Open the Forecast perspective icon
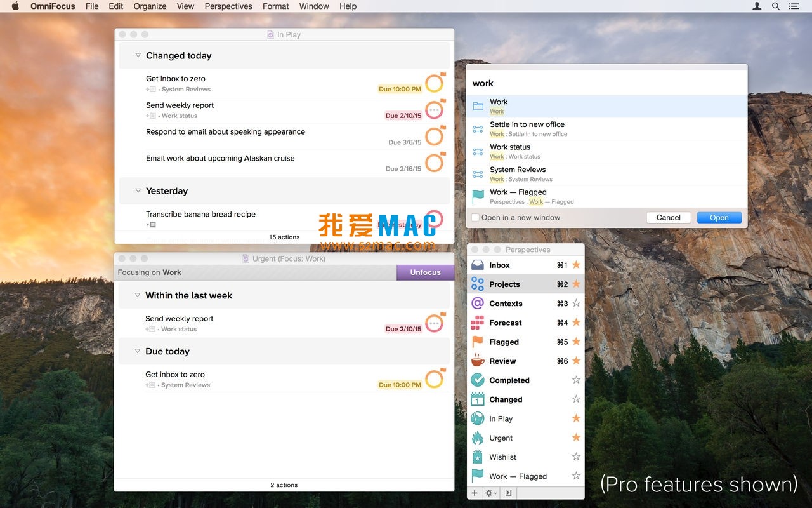Image resolution: width=812 pixels, height=508 pixels. click(478, 323)
